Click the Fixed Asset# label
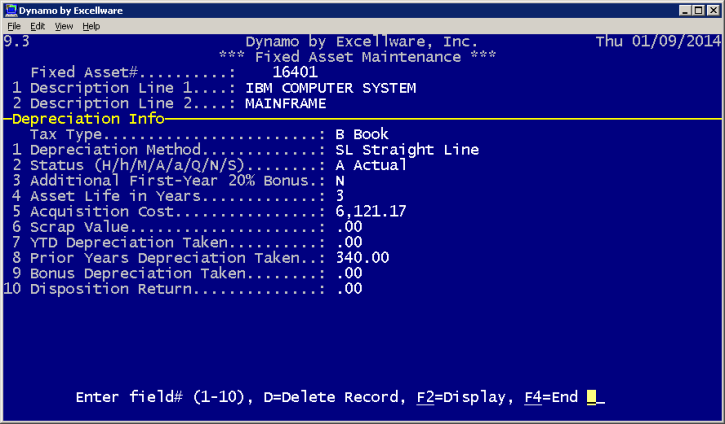 point(133,72)
